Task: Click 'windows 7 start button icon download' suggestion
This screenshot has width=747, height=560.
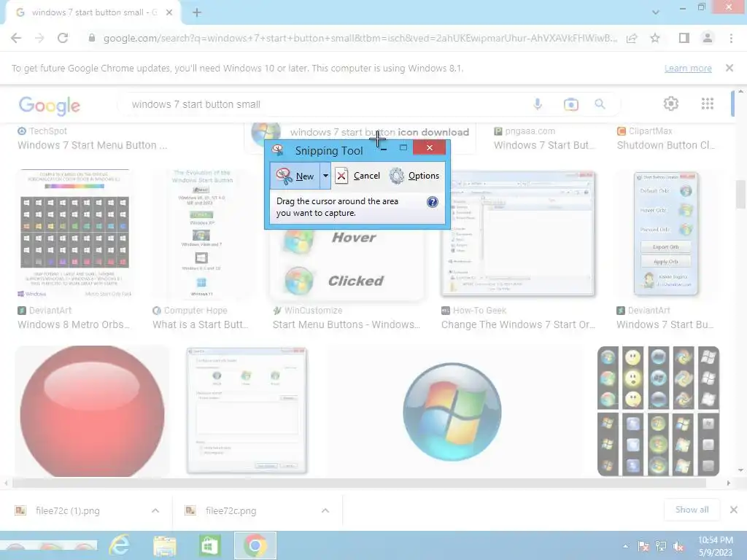Action: coord(379,133)
